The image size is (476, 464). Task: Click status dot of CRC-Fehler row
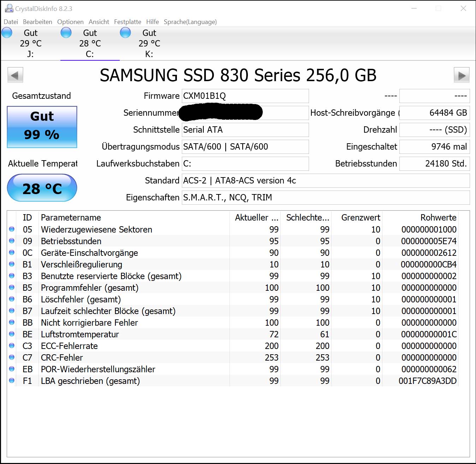coord(12,357)
